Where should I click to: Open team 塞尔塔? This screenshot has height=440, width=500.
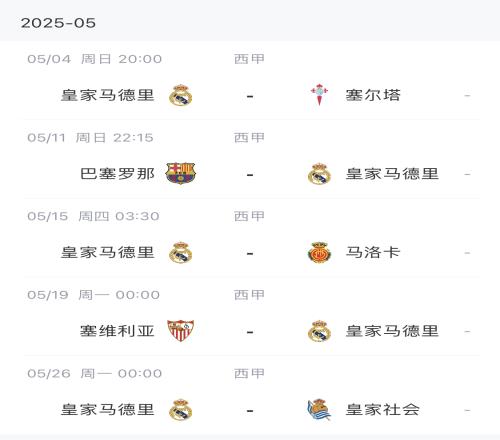tap(373, 95)
